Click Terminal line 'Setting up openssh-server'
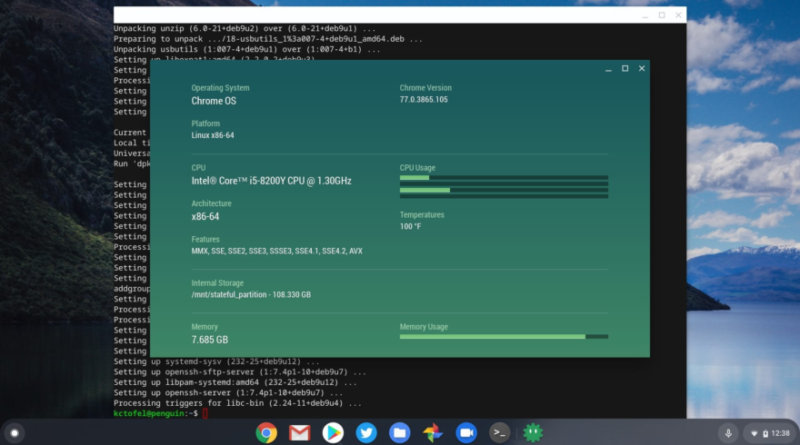The width and height of the screenshot is (800, 445). tap(228, 393)
